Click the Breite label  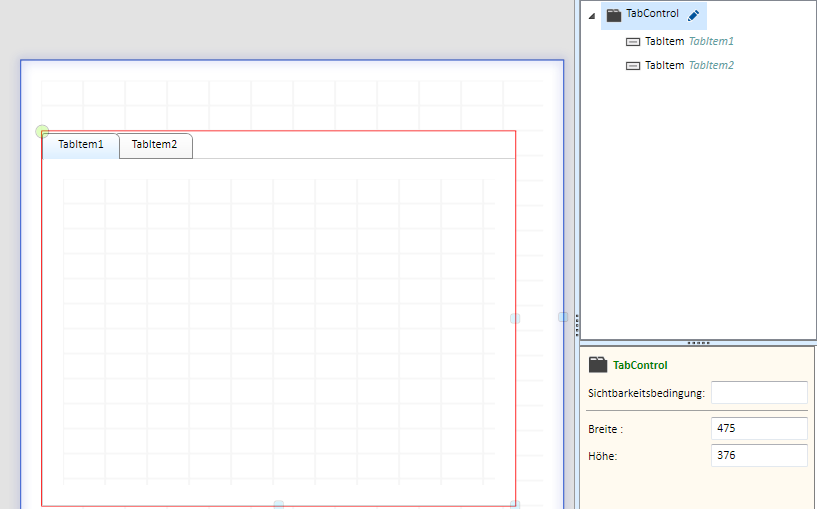[x=605, y=429]
